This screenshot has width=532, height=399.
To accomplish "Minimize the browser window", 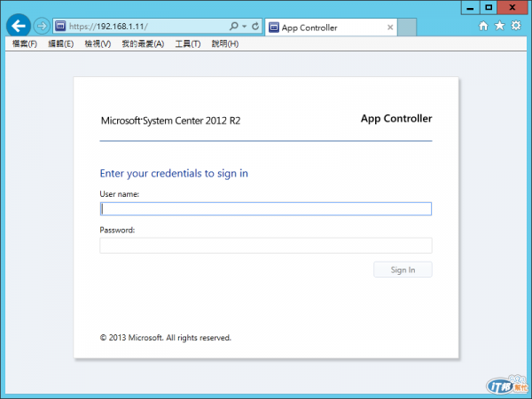I will point(470,7).
